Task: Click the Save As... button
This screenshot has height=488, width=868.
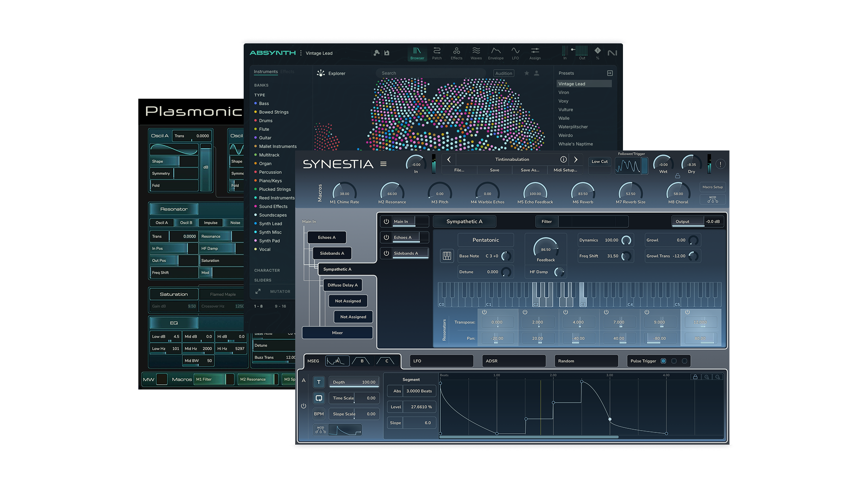Action: [x=530, y=170]
